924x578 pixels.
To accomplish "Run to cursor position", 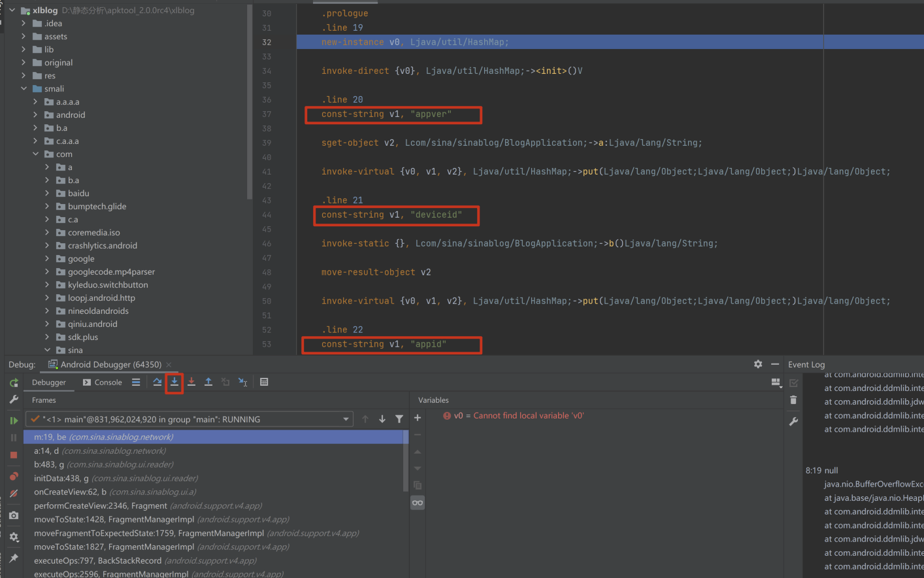I will pyautogui.click(x=242, y=382).
